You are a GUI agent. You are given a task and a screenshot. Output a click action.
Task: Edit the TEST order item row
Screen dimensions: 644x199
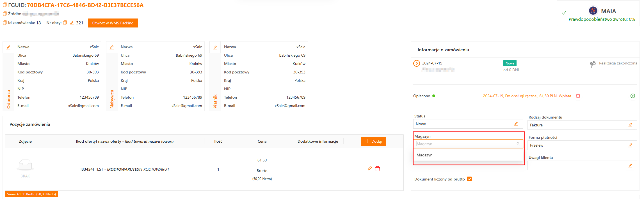[x=370, y=169]
